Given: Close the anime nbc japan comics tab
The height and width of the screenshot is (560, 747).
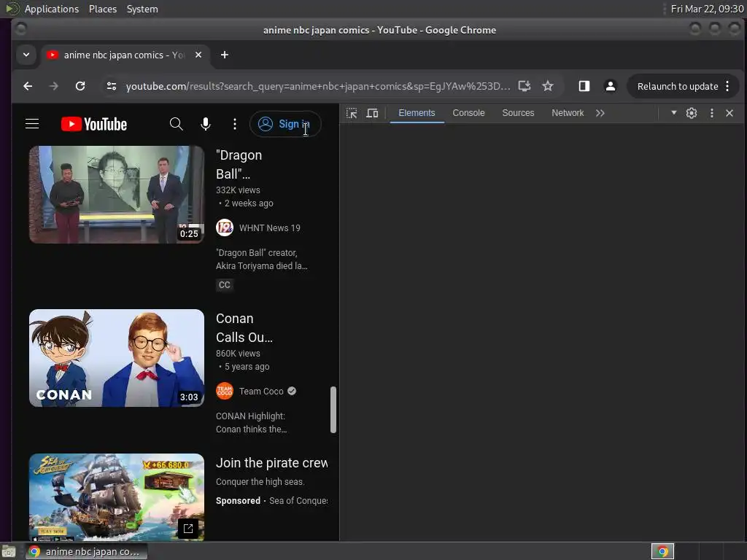Looking at the screenshot, I should click(x=198, y=55).
